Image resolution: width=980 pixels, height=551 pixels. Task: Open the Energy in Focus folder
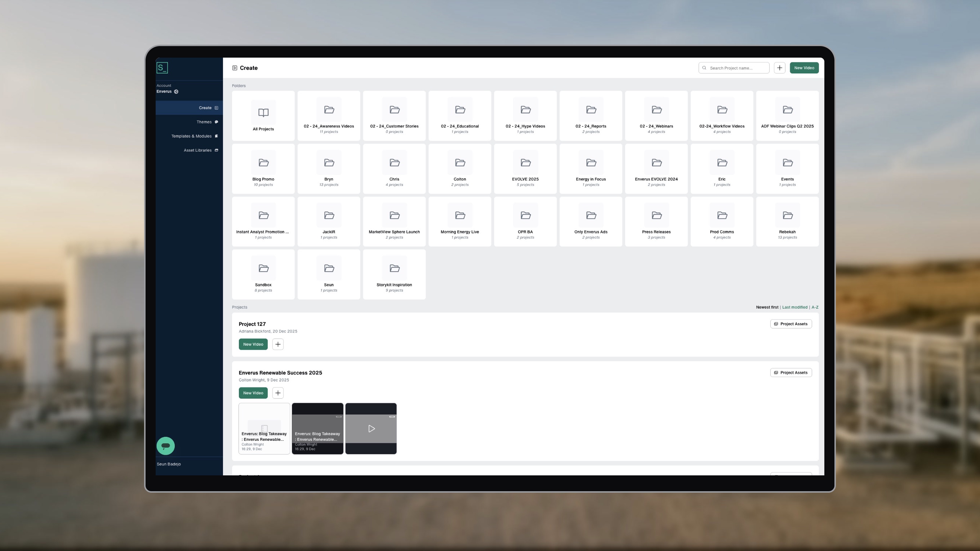click(591, 169)
